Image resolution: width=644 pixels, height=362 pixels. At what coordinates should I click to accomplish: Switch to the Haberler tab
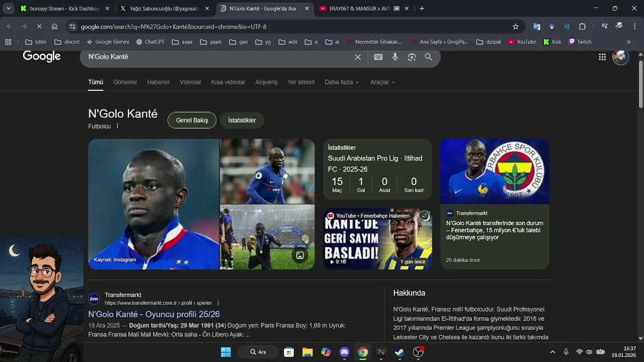[158, 82]
